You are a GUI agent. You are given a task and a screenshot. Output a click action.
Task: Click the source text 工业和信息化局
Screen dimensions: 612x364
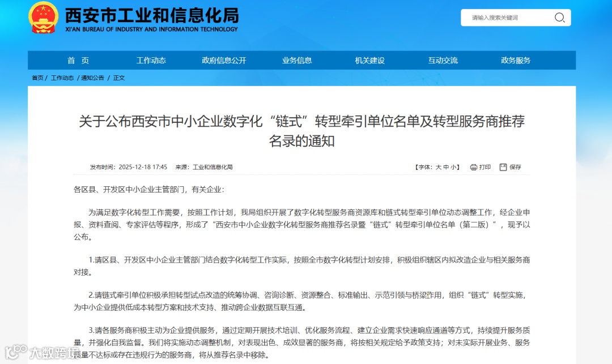tap(212, 167)
